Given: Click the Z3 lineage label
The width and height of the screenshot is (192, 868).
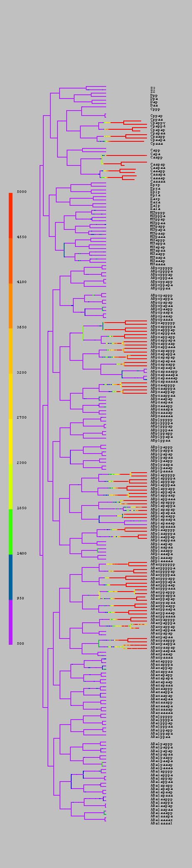Looking at the screenshot, I should (x=153, y=88).
